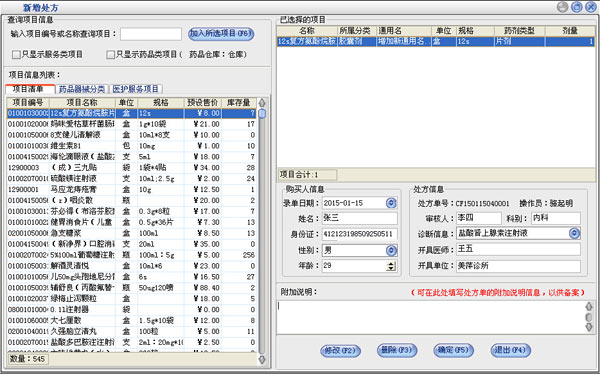Select row 硫酸镁注射液
This screenshot has width=600, height=375.
pyautogui.click(x=131, y=179)
